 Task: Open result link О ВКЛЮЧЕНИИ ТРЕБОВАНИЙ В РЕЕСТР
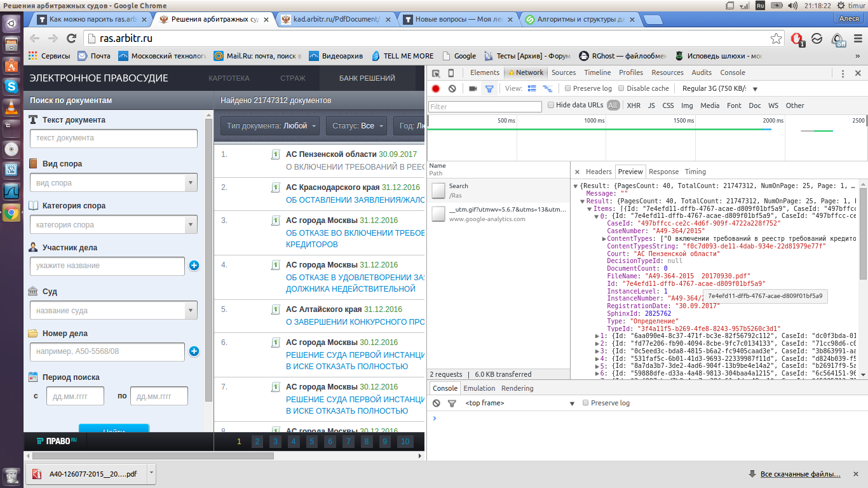[355, 166]
